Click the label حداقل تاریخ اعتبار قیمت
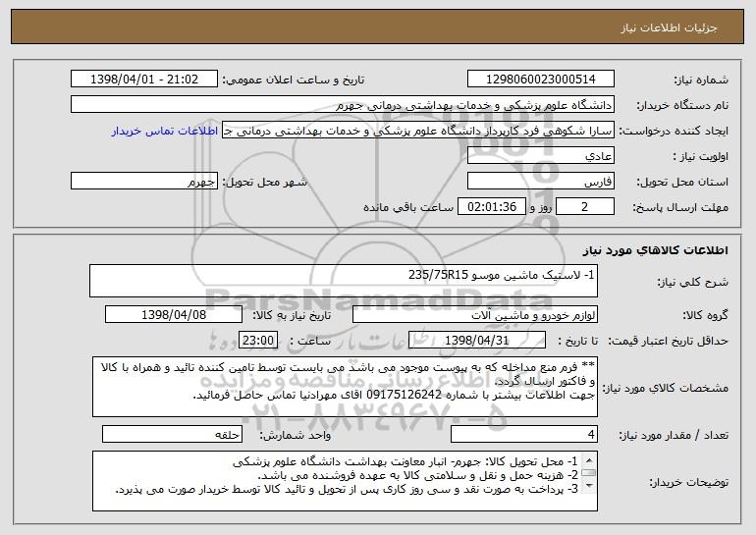756x535 pixels. click(x=668, y=341)
